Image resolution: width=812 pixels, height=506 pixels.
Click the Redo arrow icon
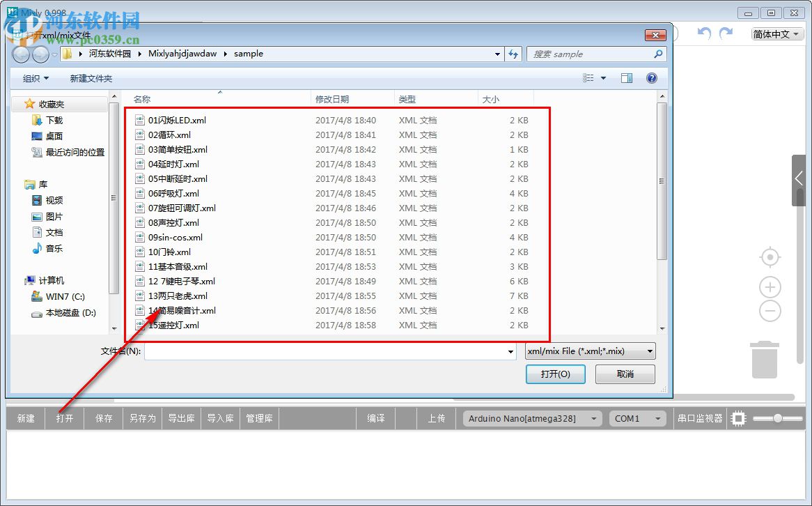click(x=726, y=33)
